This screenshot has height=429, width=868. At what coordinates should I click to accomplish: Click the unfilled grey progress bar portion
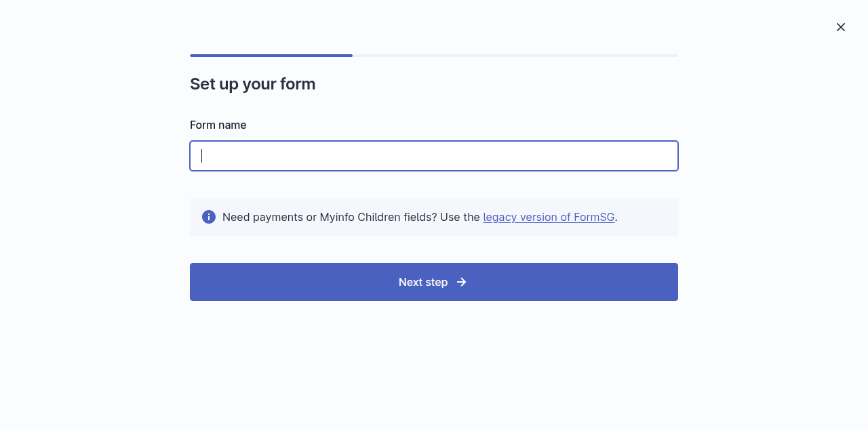(515, 56)
